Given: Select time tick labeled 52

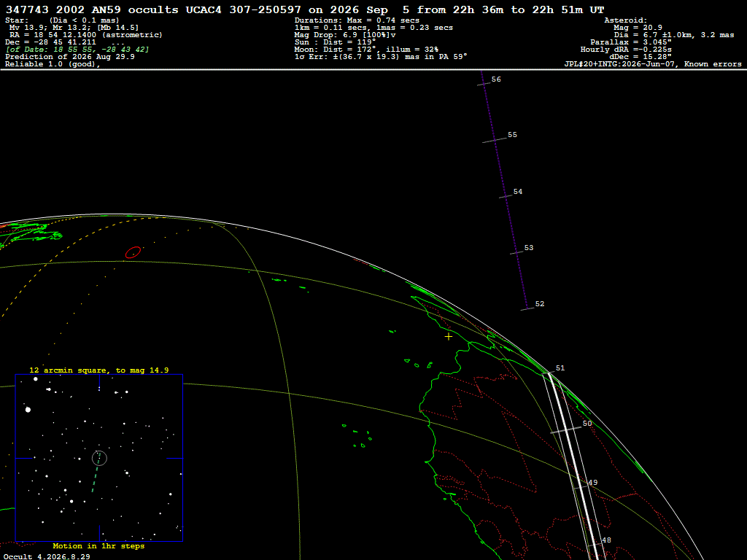Looking at the screenshot, I should tap(527, 309).
